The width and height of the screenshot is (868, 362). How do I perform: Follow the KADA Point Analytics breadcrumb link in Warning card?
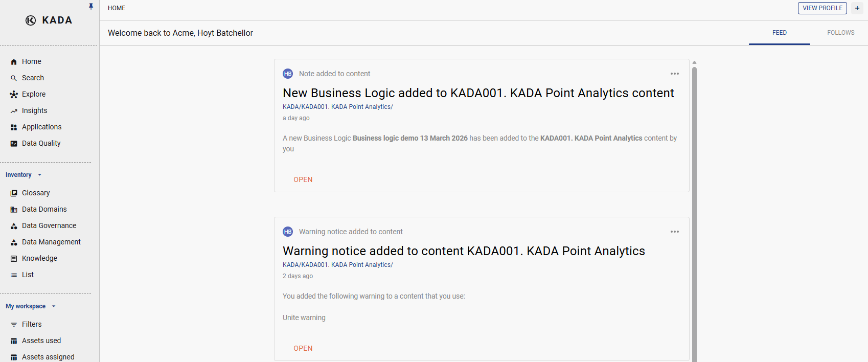[x=337, y=265]
